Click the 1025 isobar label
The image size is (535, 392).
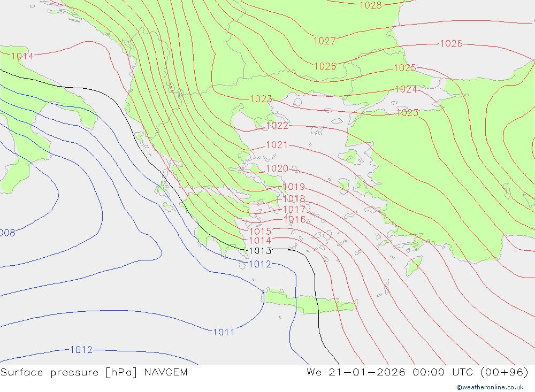click(x=404, y=68)
